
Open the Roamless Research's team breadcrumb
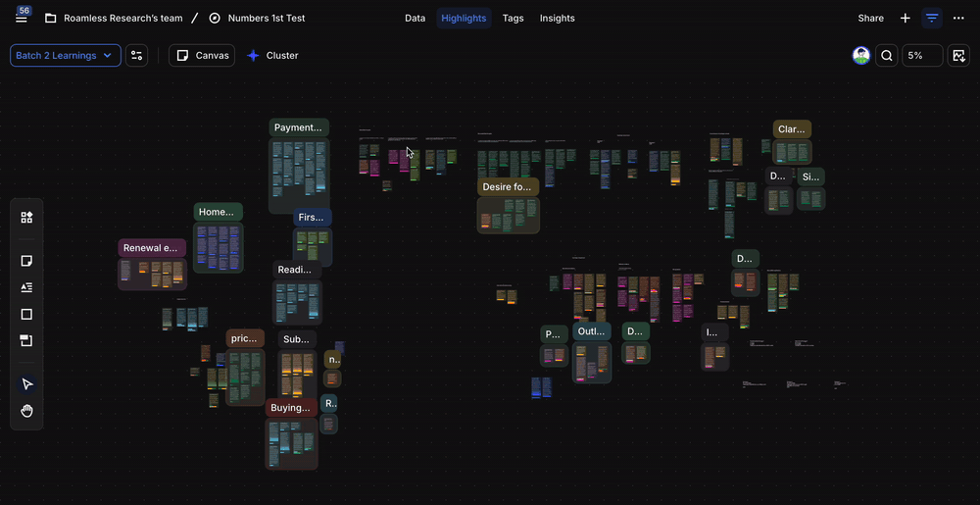[x=123, y=18]
